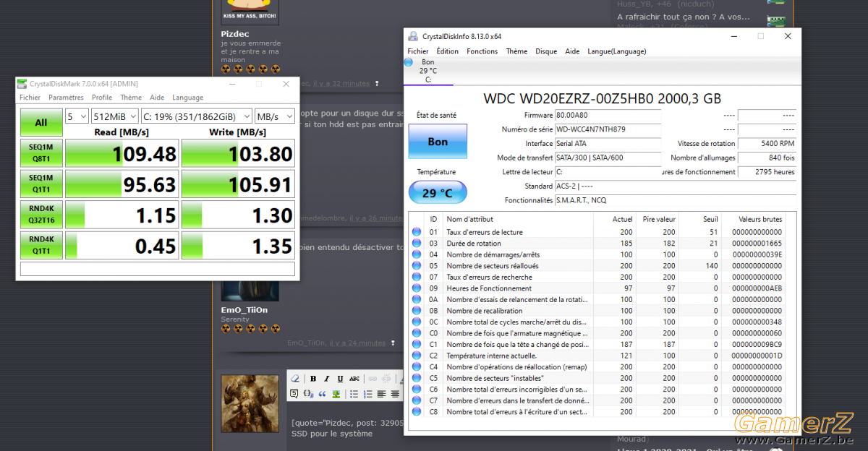Click the blue Bon health status button
The image size is (868, 451).
pos(438,142)
